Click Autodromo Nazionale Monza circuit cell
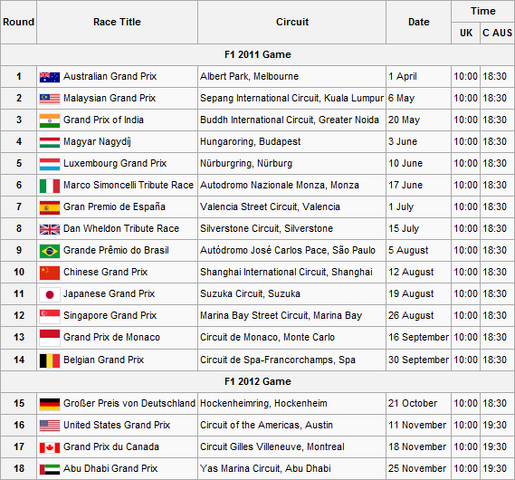This screenshot has width=515, height=480. [292, 185]
